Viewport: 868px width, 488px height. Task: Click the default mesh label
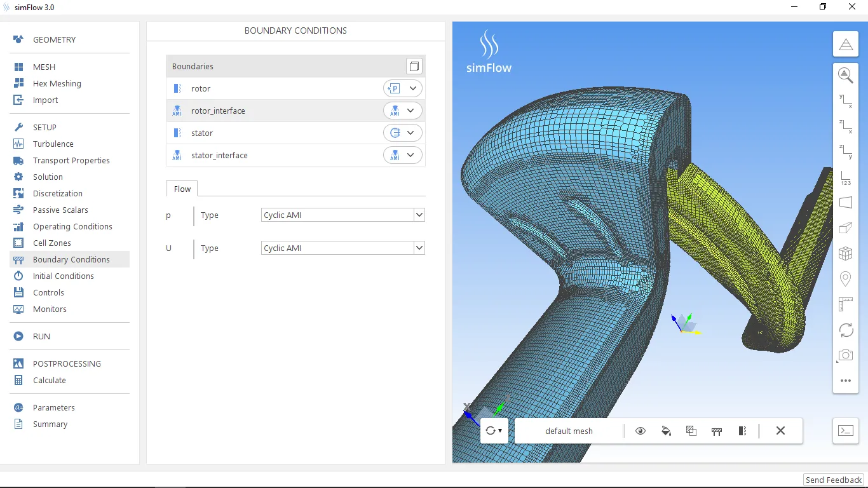click(569, 431)
